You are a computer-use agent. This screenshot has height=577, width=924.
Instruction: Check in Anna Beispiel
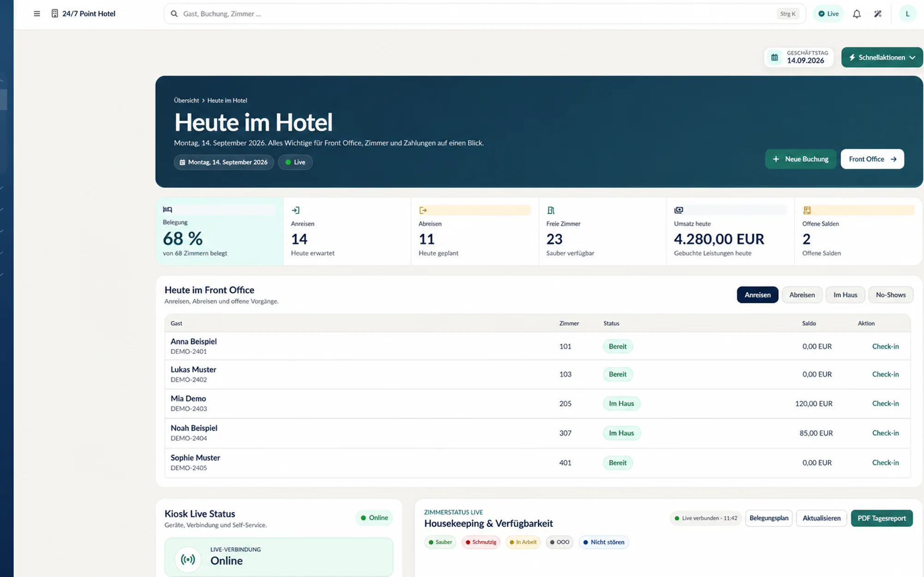885,346
